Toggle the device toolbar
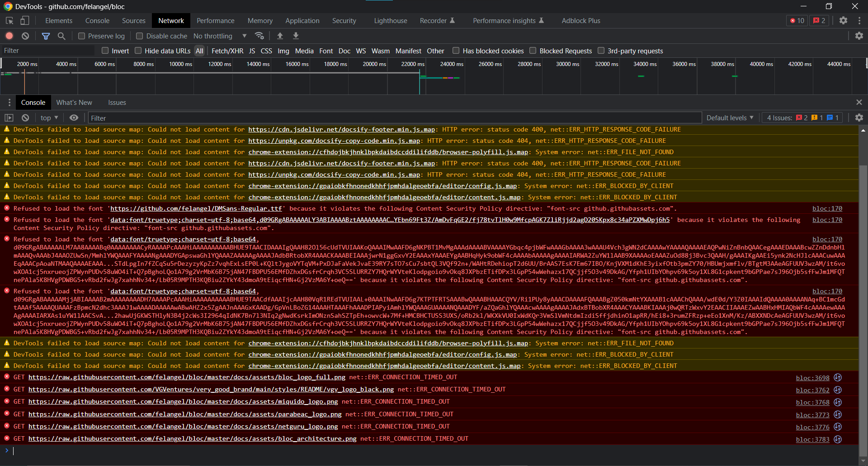This screenshot has height=466, width=868. point(25,20)
